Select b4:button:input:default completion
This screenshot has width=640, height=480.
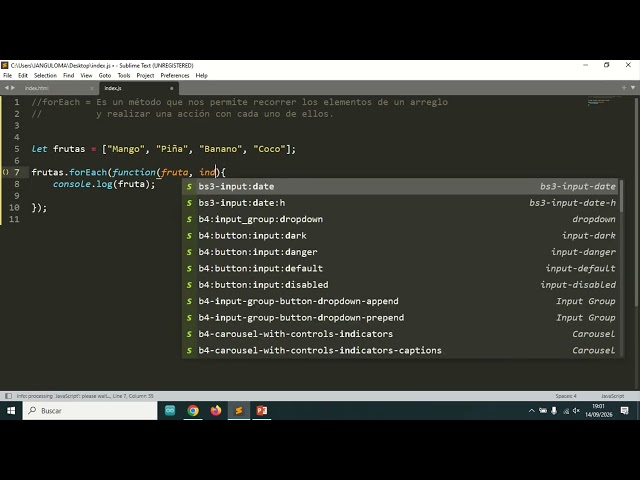(x=401, y=268)
